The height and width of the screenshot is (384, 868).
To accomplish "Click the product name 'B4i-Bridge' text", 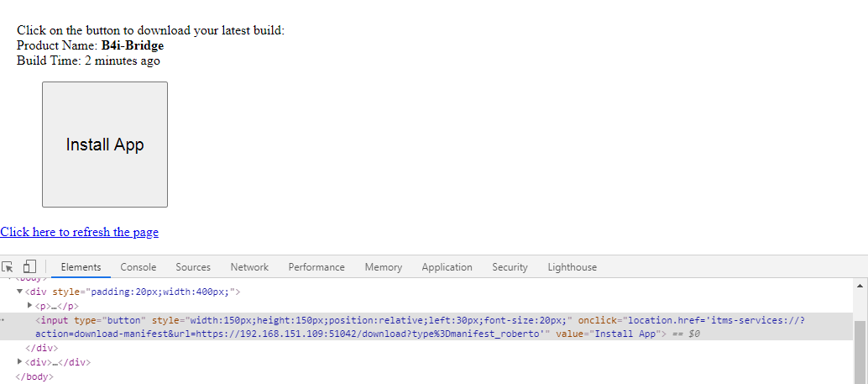I will tap(133, 45).
